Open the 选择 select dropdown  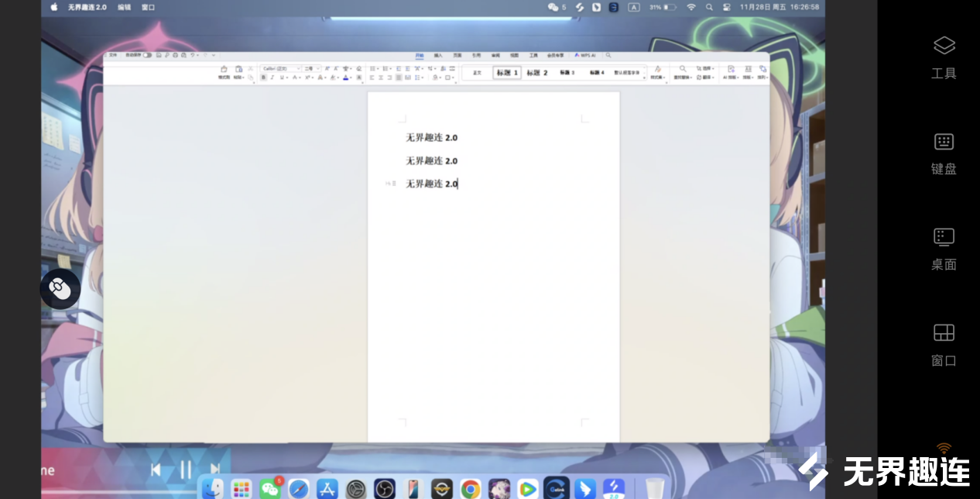click(x=704, y=68)
